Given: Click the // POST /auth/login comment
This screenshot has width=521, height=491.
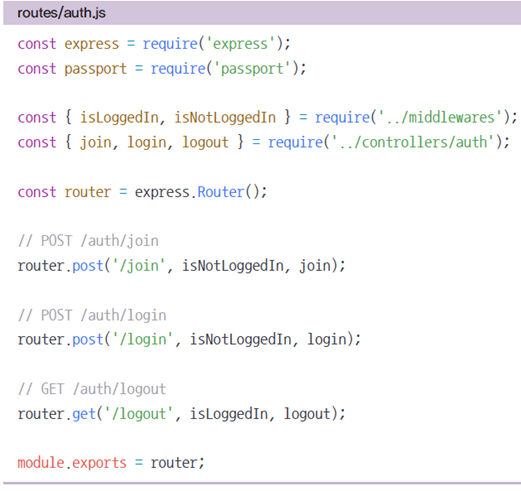Looking at the screenshot, I should (x=92, y=315).
